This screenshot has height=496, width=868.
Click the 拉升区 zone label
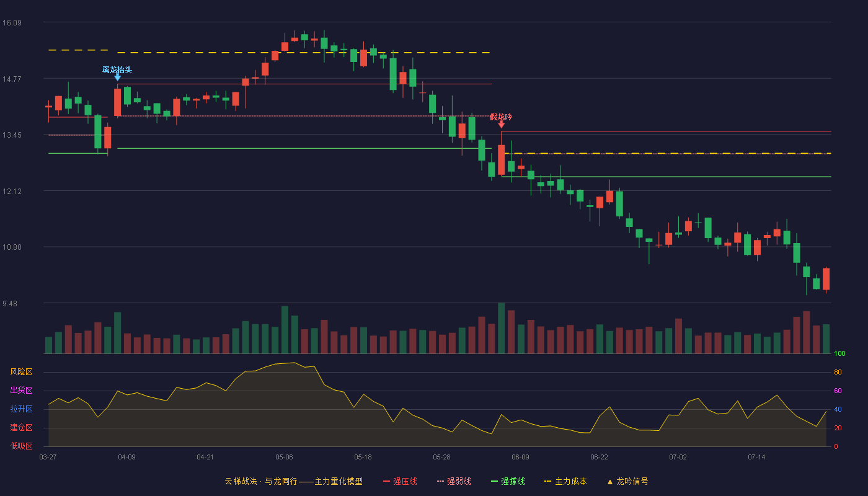(x=21, y=409)
